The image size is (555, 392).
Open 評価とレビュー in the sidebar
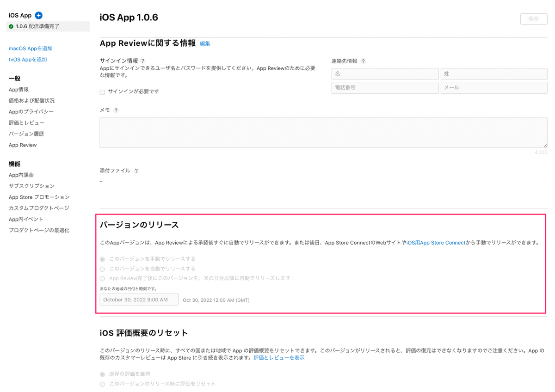26,122
